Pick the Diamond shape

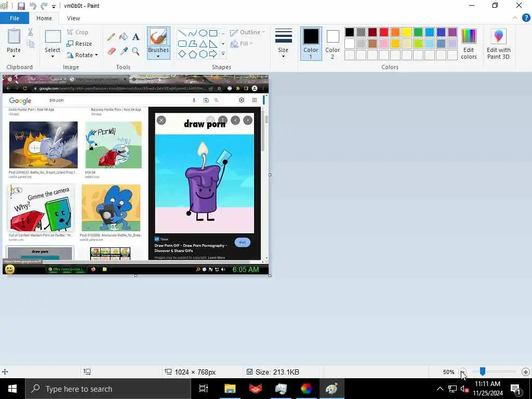click(x=182, y=54)
